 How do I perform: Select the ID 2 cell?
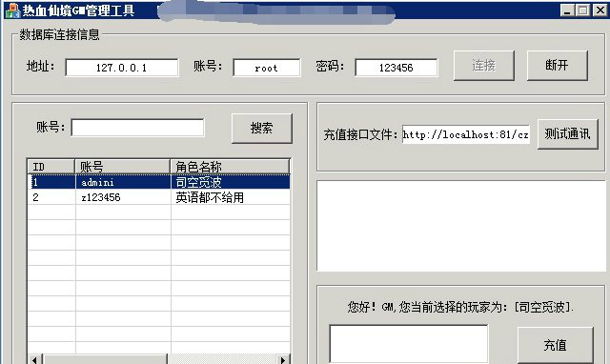[51, 197]
